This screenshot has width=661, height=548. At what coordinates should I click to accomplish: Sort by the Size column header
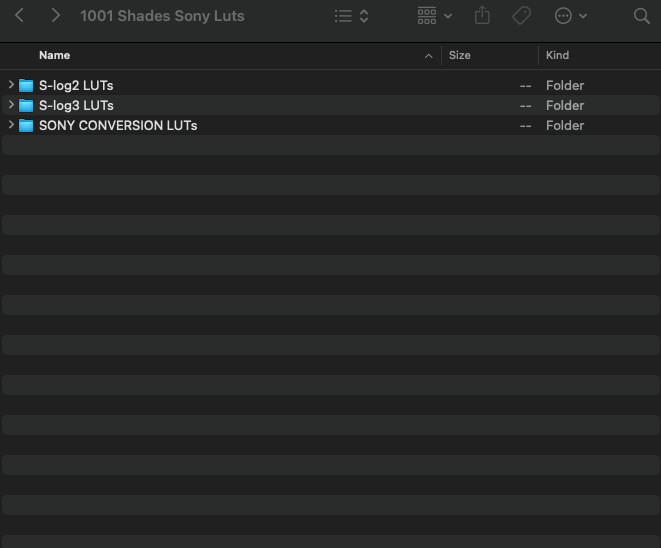pyautogui.click(x=460, y=55)
